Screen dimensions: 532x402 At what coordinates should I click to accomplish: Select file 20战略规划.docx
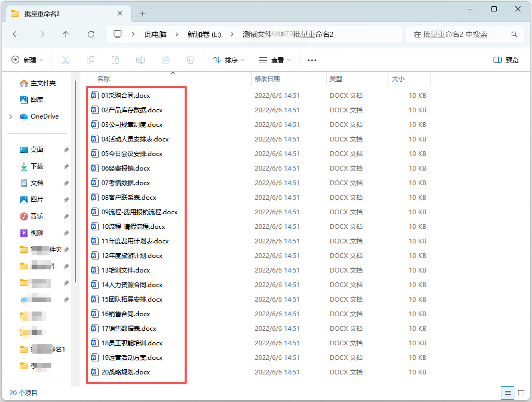125,372
